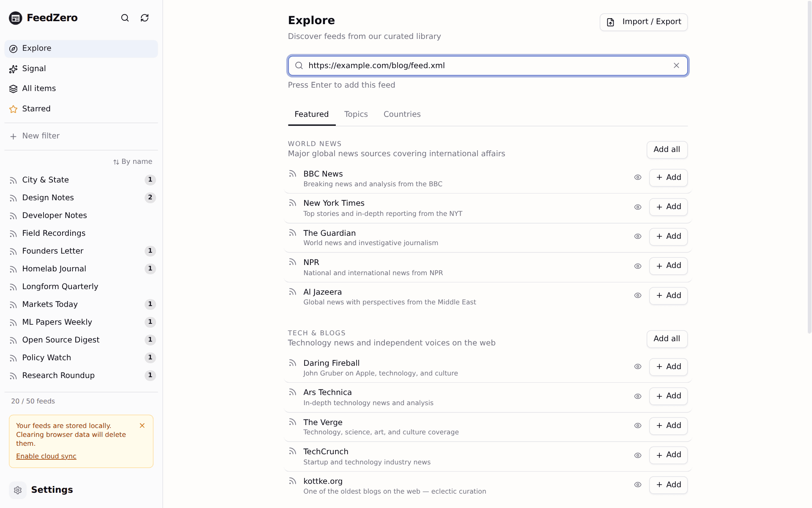812x508 pixels.
Task: Add all Tech & Blogs feeds
Action: point(667,339)
